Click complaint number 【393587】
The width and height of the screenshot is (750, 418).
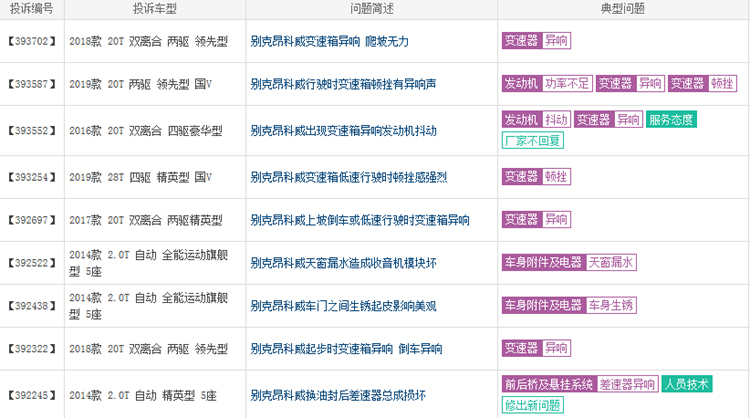click(32, 85)
